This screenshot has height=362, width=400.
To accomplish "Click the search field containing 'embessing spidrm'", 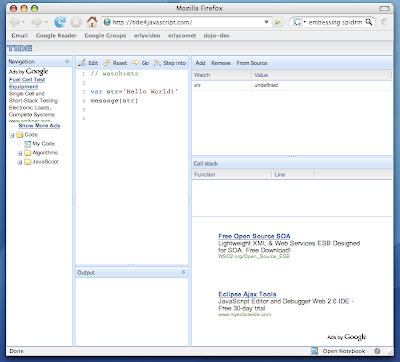I will click(x=335, y=22).
